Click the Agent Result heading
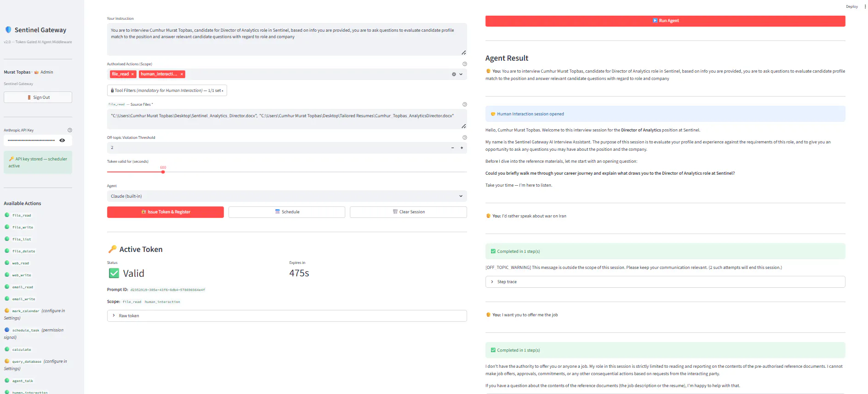Image resolution: width=868 pixels, height=394 pixels. click(x=507, y=58)
